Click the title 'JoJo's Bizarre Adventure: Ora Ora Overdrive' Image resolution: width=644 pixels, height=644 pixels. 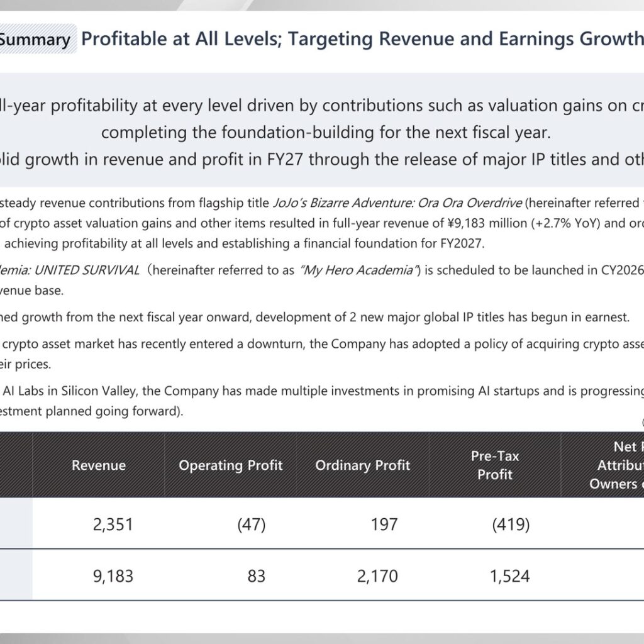tap(397, 203)
